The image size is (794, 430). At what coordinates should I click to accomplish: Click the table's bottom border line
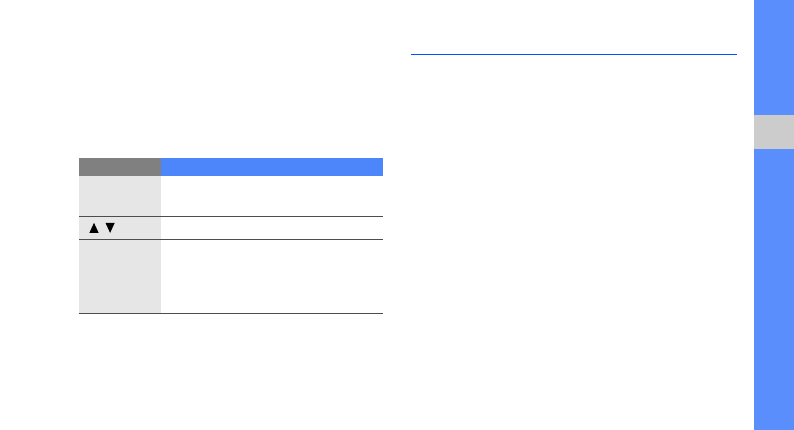pyautogui.click(x=231, y=314)
